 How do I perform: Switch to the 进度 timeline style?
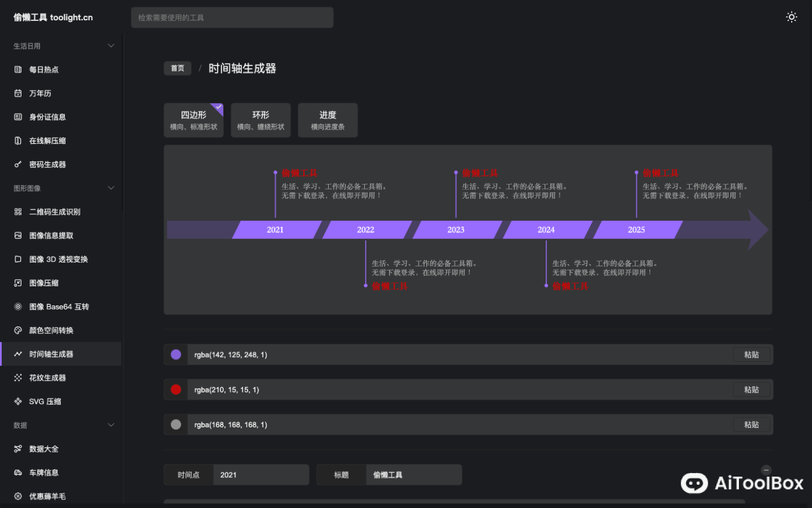coord(328,120)
